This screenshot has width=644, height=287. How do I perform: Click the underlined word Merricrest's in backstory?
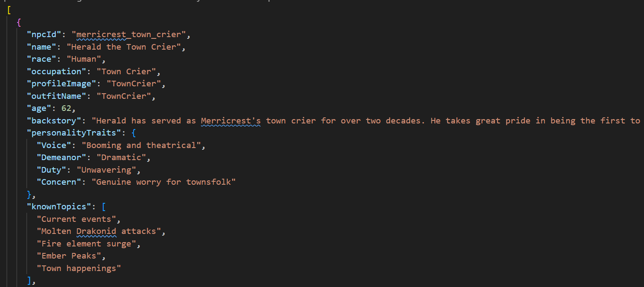coord(231,121)
